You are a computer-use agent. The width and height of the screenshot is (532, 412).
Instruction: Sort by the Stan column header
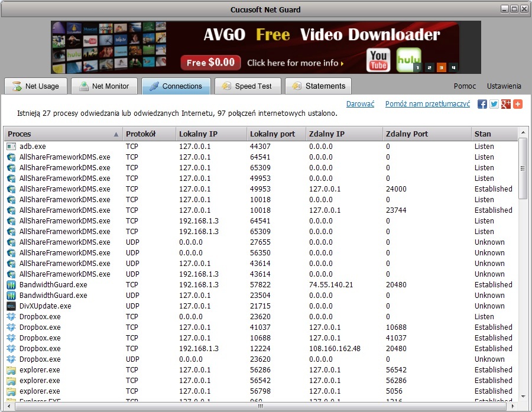[x=495, y=134]
